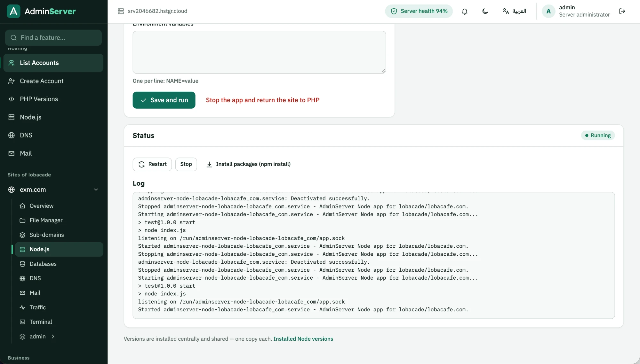
Task: Open Databases under exm.com
Action: click(x=59, y=264)
